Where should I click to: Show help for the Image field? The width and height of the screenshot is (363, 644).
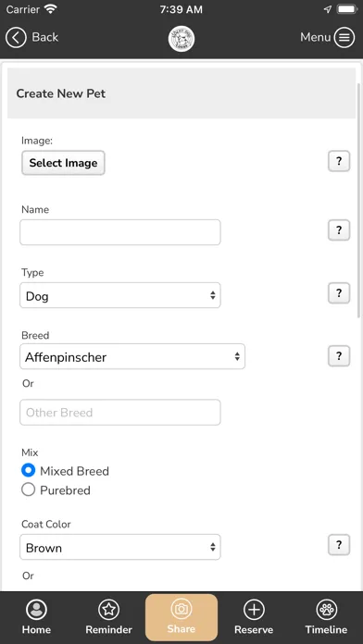coord(339,161)
